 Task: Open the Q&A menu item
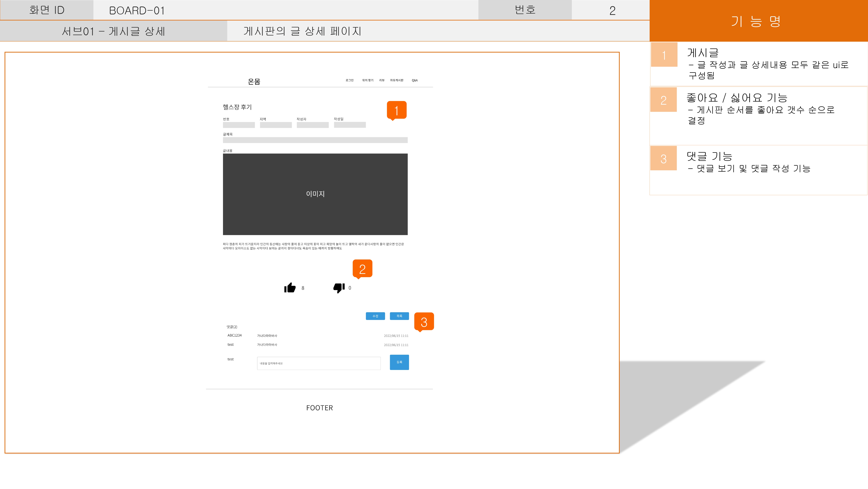click(x=414, y=80)
